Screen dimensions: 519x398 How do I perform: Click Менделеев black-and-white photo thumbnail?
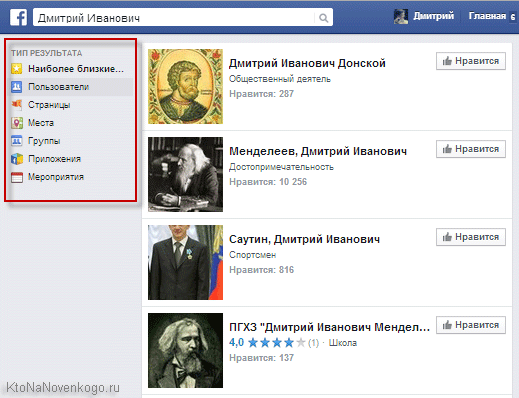point(185,174)
